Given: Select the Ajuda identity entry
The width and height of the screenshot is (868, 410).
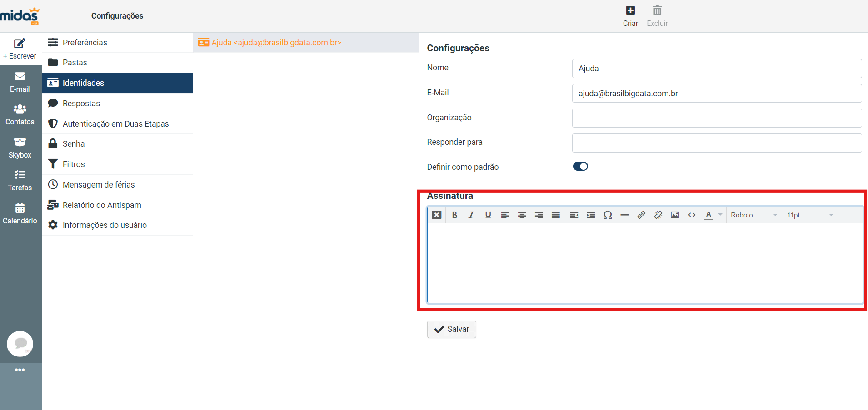Looking at the screenshot, I should click(x=276, y=43).
